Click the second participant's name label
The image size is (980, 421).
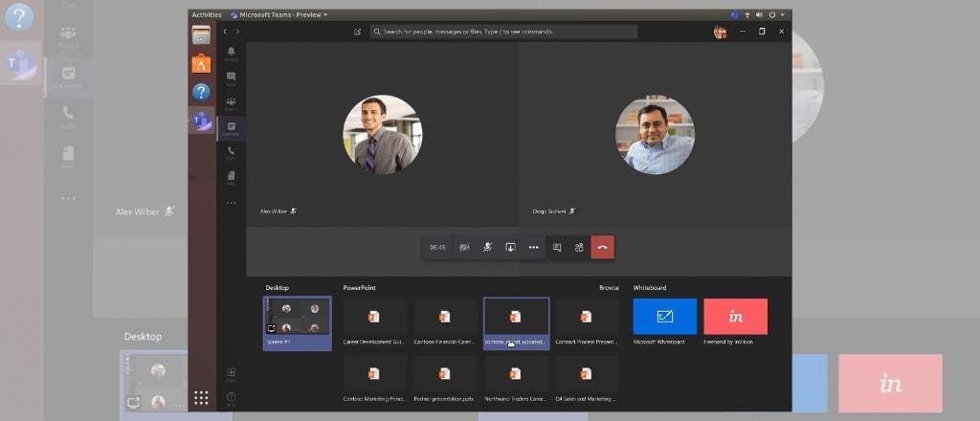click(548, 211)
